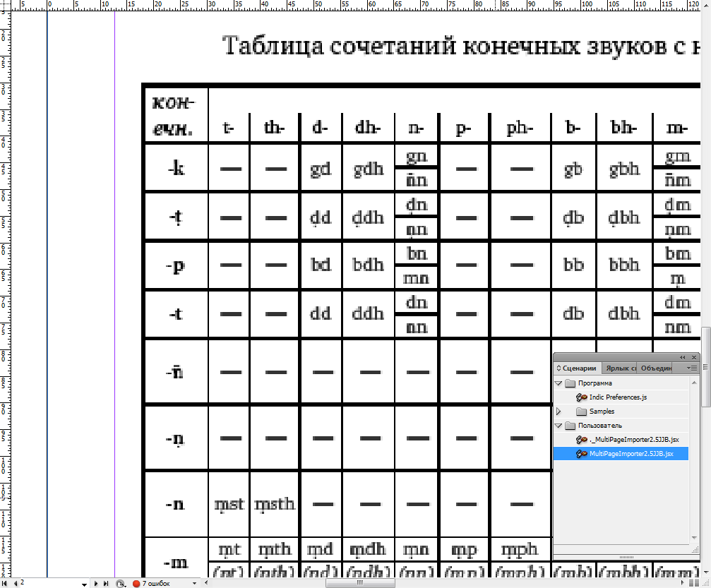The height and width of the screenshot is (588, 711).
Task: Cycle the Сценарии panel display size arrows
Action: point(559,368)
